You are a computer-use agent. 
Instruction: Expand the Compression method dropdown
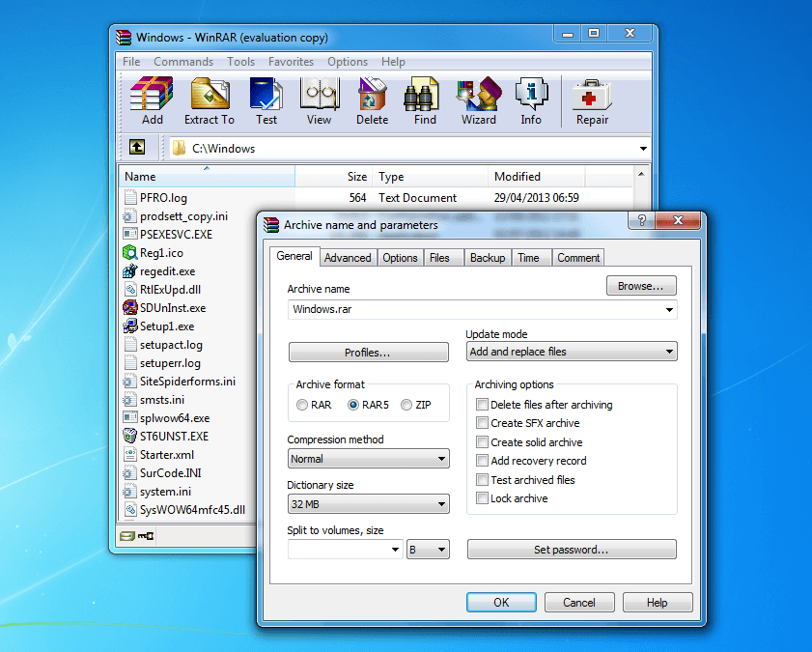(368, 458)
